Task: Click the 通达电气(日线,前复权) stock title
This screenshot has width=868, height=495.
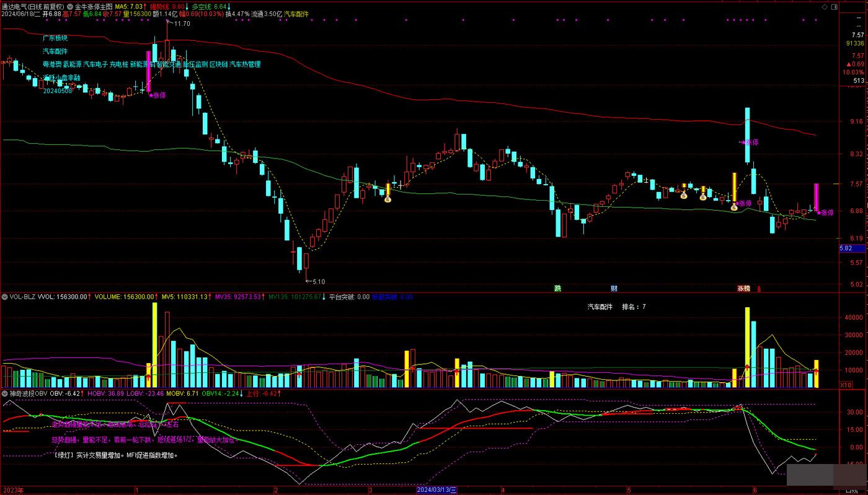Action: pos(32,6)
